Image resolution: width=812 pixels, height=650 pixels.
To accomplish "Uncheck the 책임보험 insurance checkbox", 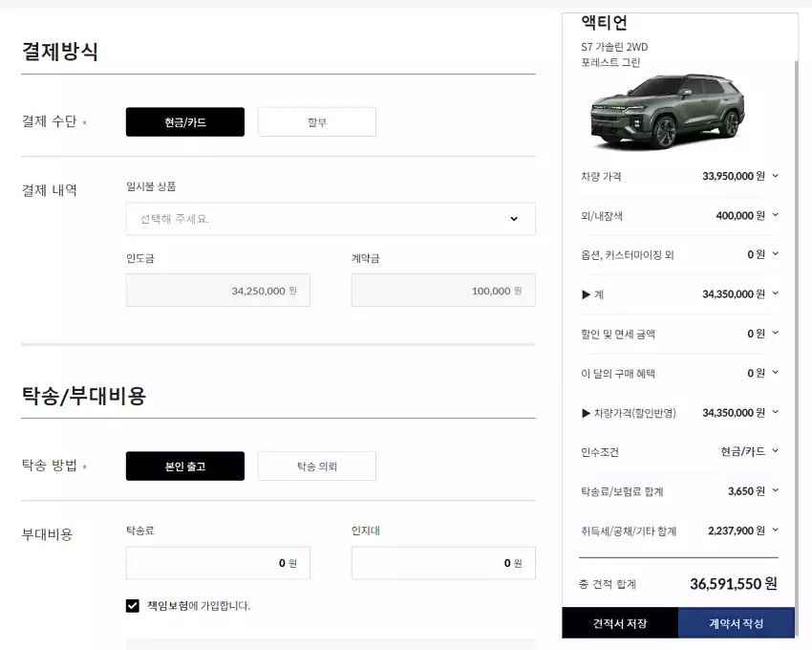I will (x=133, y=605).
